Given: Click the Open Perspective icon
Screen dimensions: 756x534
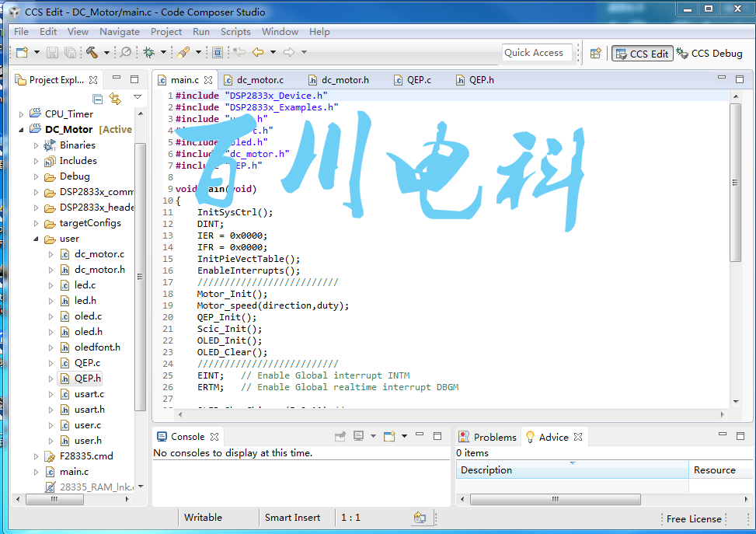Looking at the screenshot, I should [596, 53].
